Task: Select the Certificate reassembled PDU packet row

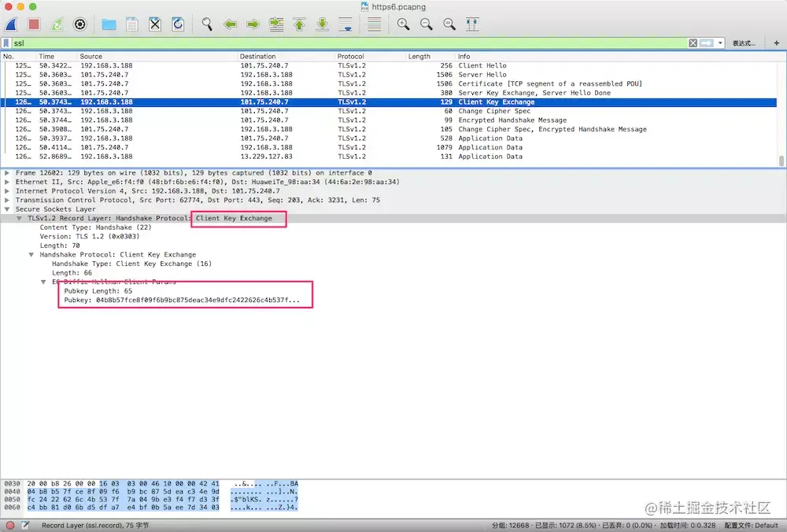Action: [389, 84]
